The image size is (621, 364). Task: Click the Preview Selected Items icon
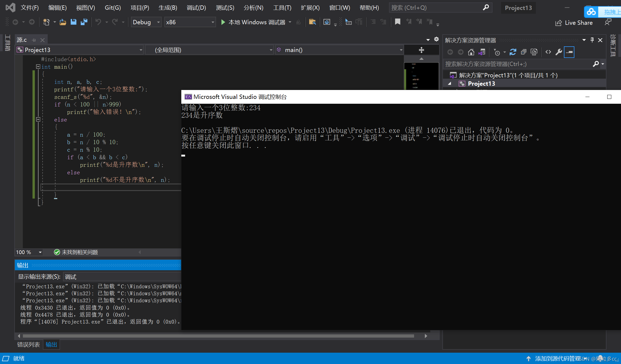569,52
